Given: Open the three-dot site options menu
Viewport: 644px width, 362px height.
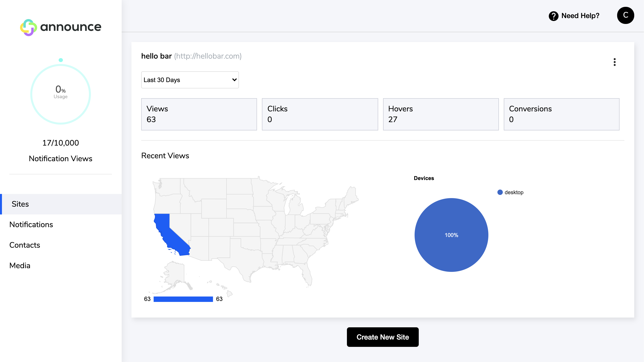Looking at the screenshot, I should coord(614,62).
